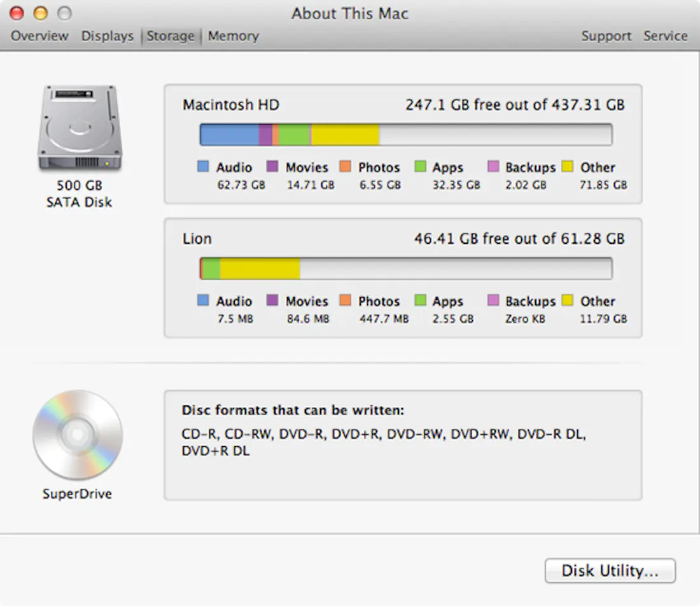Click the yellow Other segment in the Macintosh HD bar

344,134
